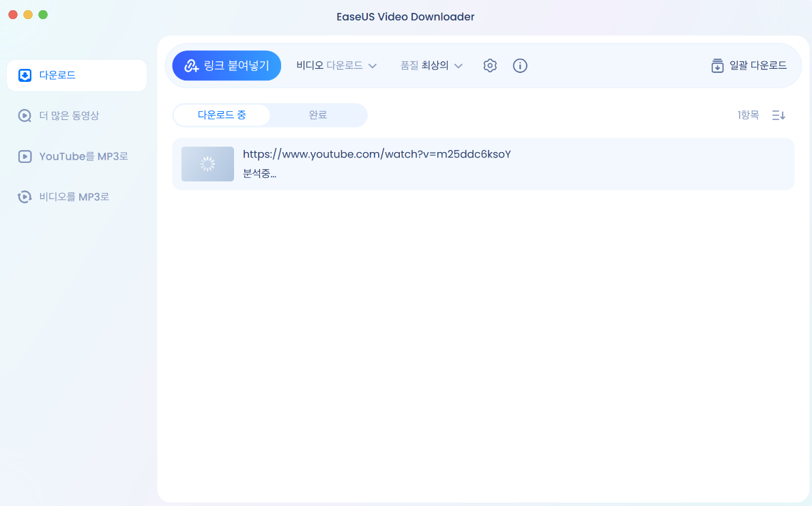Click the youtube.com/watch URL text
This screenshot has height=506, width=812.
pyautogui.click(x=377, y=154)
